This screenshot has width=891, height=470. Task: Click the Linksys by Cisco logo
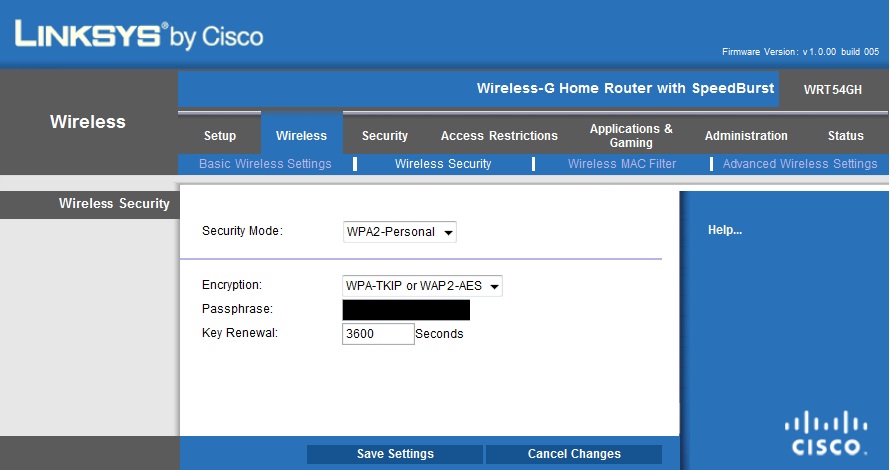[x=139, y=34]
